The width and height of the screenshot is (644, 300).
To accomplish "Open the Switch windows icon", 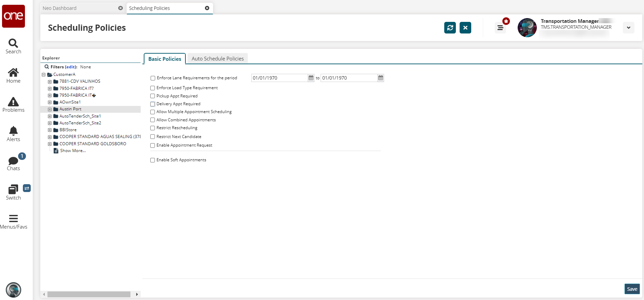I will tap(13, 189).
